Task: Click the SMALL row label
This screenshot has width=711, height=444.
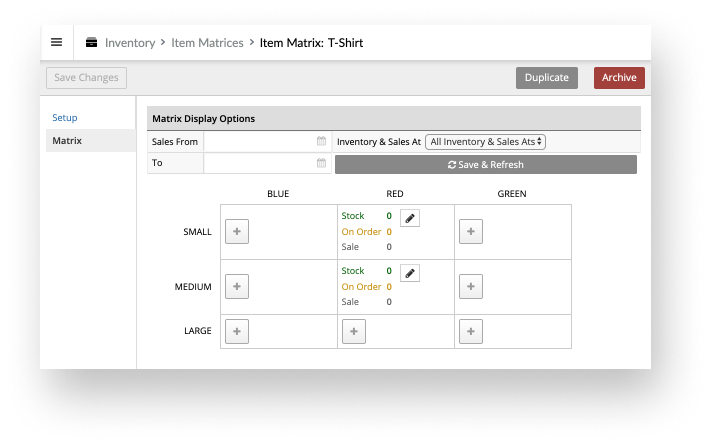Action: pyautogui.click(x=197, y=232)
